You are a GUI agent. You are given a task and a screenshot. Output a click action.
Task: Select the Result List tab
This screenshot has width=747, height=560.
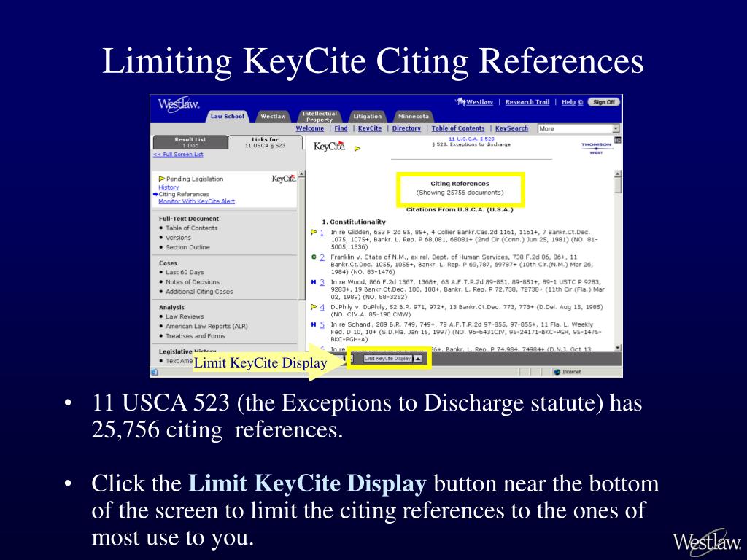click(190, 142)
